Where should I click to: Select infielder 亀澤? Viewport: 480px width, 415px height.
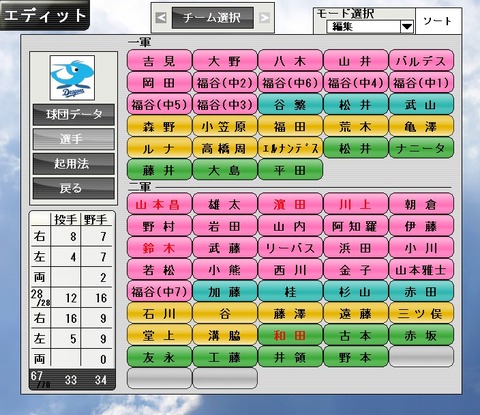pos(421,126)
